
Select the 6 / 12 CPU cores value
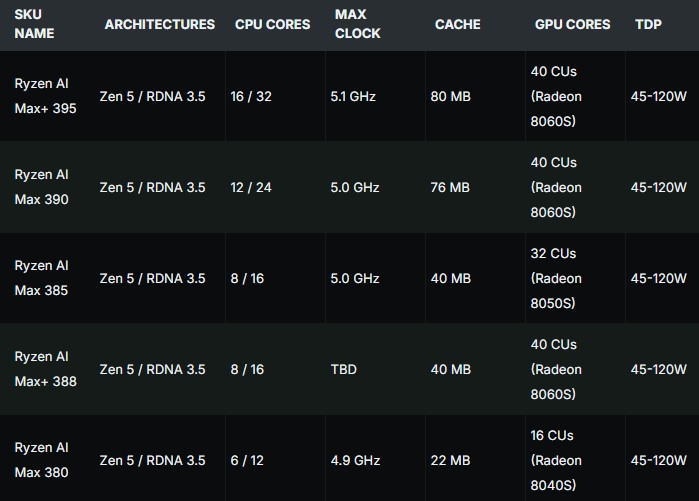pyautogui.click(x=250, y=460)
